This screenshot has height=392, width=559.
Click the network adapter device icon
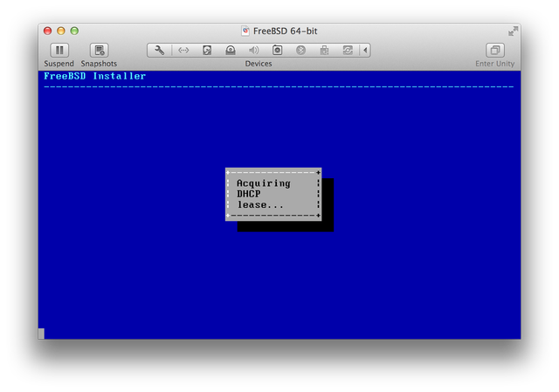coord(183,51)
